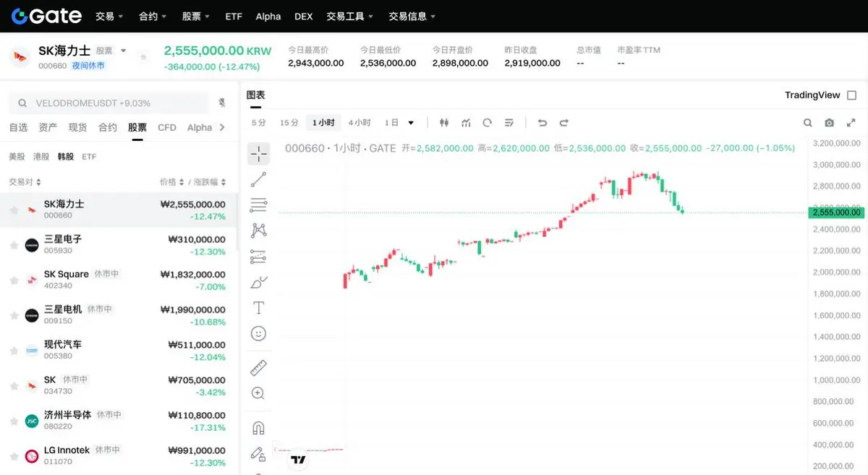Toggle lock drawing mode pencil icon
Image resolution: width=868 pixels, height=475 pixels.
tap(258, 454)
